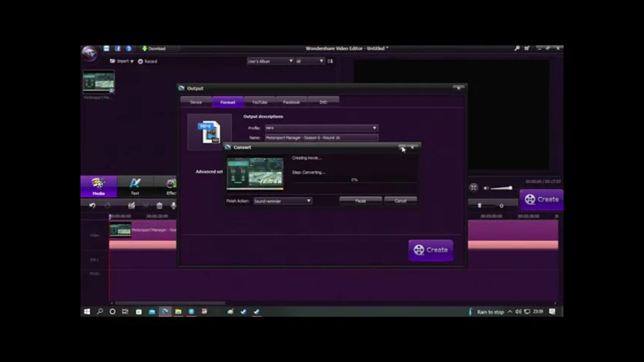
Task: Open the notification center icon
Action: pyautogui.click(x=552, y=312)
